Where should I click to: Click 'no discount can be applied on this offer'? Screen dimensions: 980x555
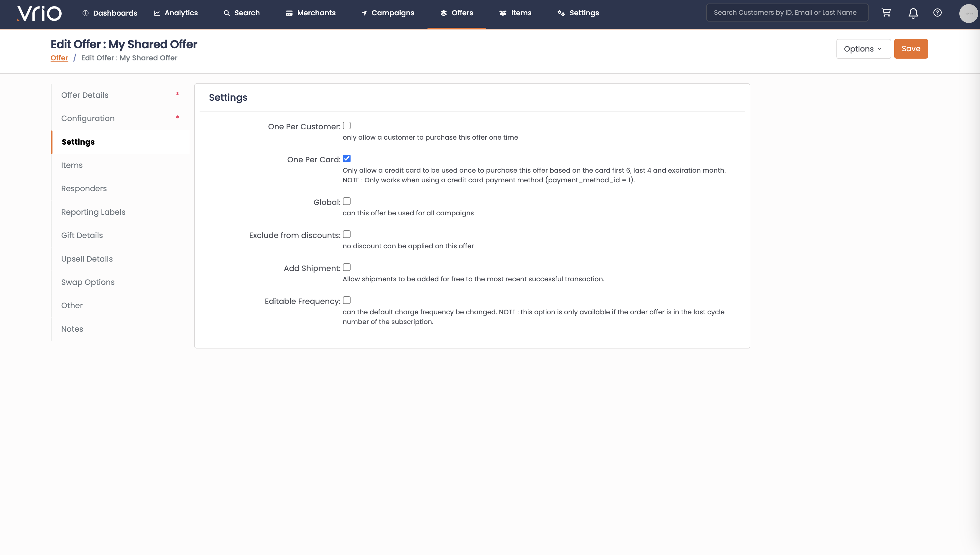tap(408, 246)
